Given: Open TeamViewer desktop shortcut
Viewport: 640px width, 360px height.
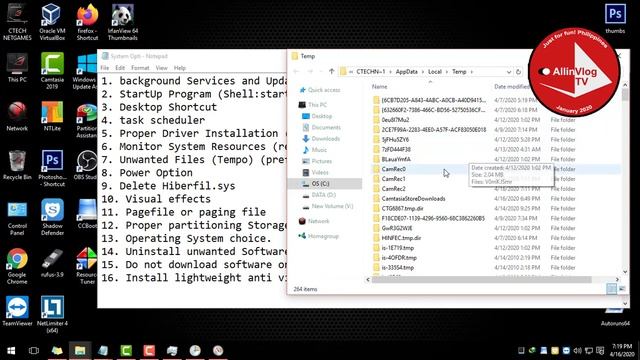Looking at the screenshot, I should [x=17, y=311].
